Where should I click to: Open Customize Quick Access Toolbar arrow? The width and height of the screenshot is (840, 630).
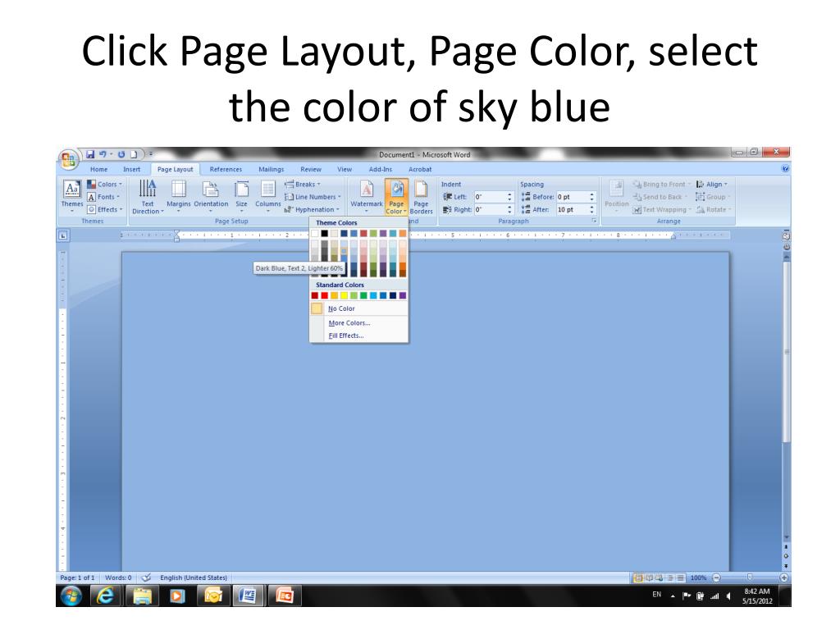tap(151, 154)
